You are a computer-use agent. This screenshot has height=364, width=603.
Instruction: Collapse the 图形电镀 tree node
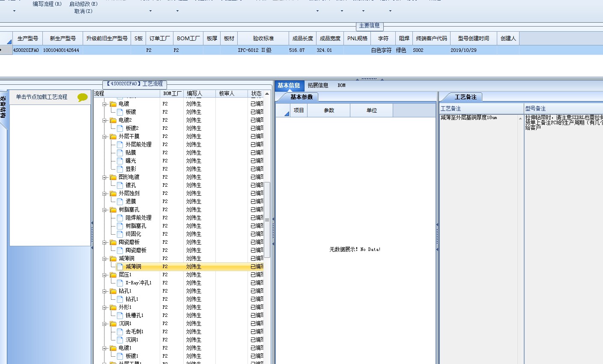click(105, 177)
